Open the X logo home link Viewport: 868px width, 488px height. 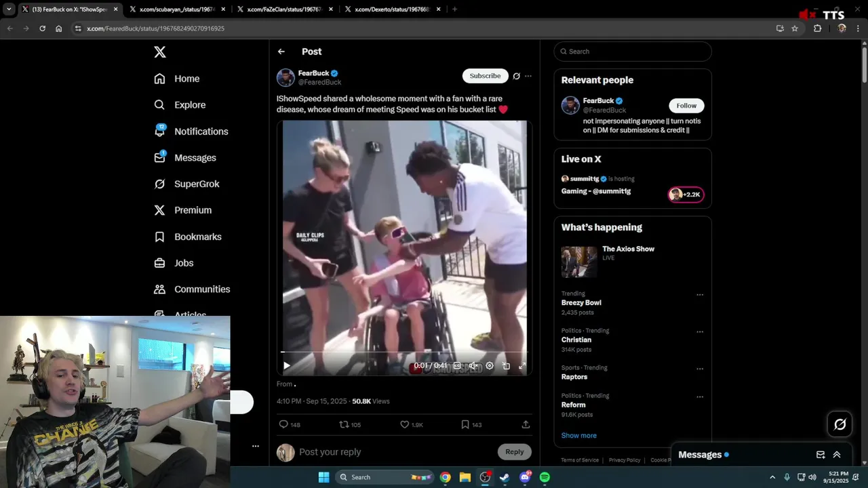coord(159,52)
